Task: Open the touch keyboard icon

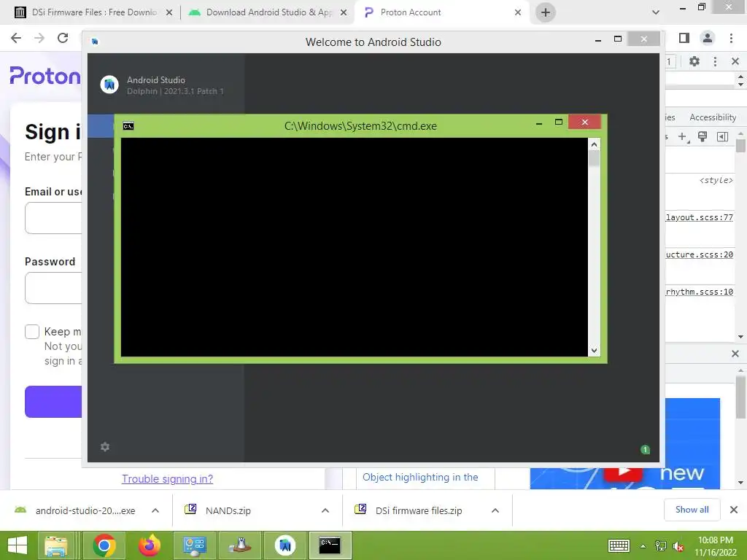Action: point(619,545)
